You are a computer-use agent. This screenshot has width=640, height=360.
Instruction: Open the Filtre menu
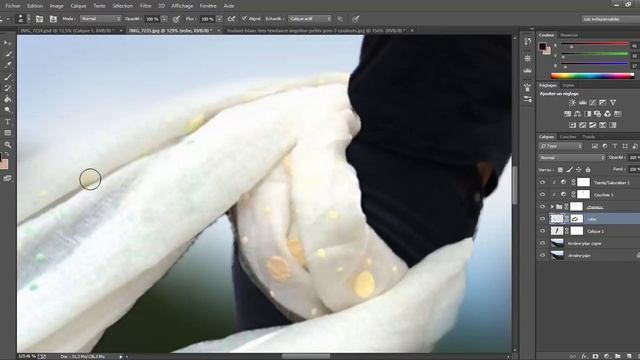(145, 6)
